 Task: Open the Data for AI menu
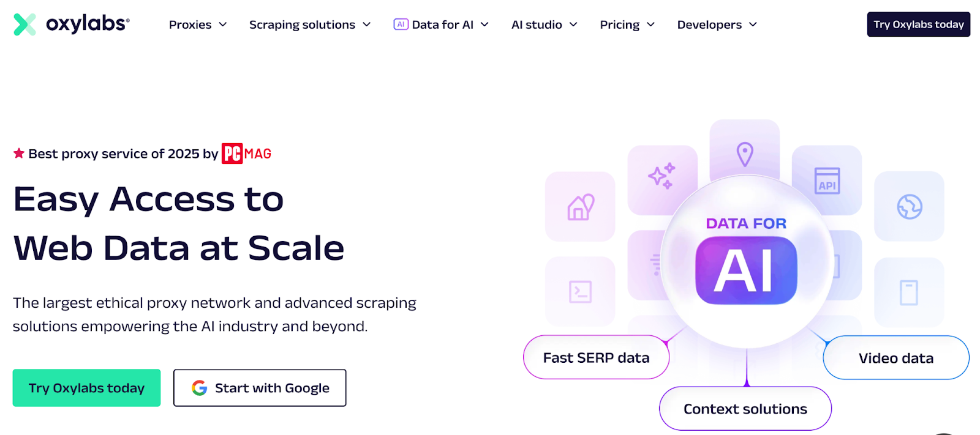pos(441,24)
